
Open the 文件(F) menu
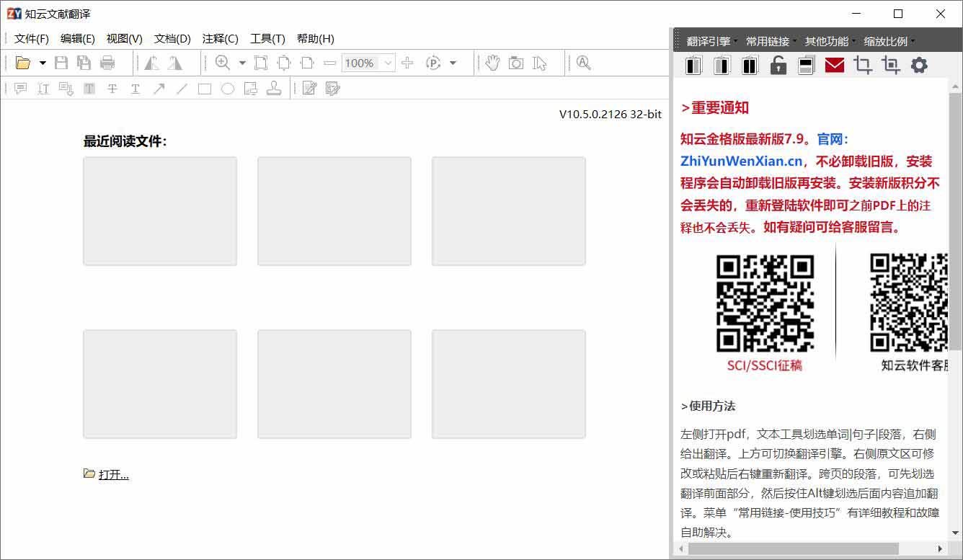pyautogui.click(x=32, y=39)
